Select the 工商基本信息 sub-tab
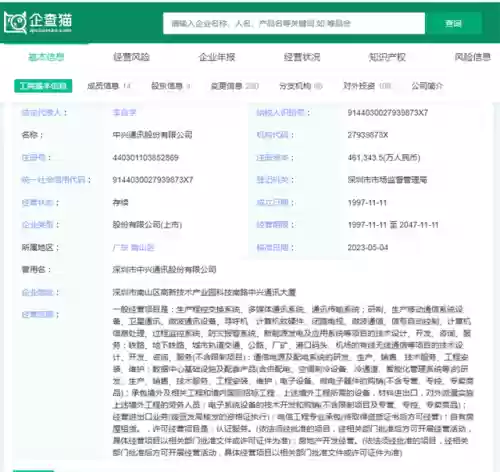The width and height of the screenshot is (500, 472). (43, 86)
